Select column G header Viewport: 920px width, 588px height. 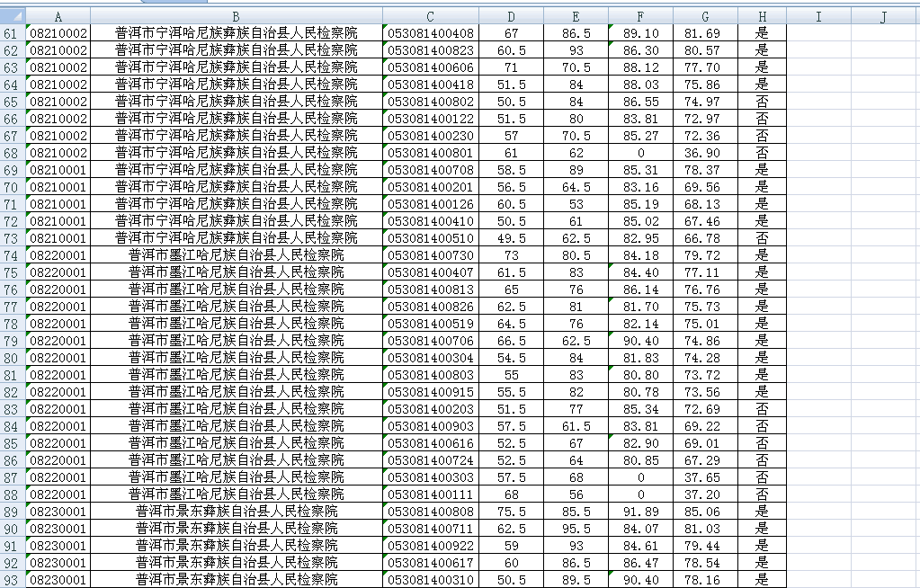tap(705, 17)
